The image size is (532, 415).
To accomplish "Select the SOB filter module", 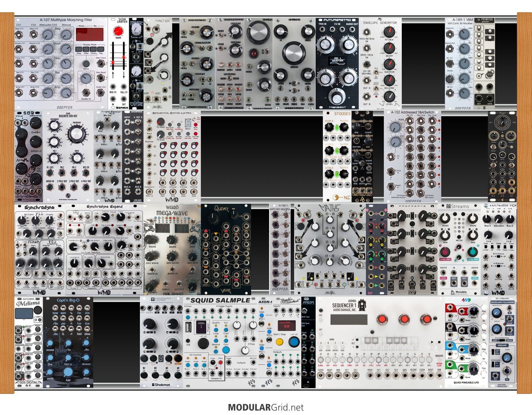I will pyautogui.click(x=29, y=156).
